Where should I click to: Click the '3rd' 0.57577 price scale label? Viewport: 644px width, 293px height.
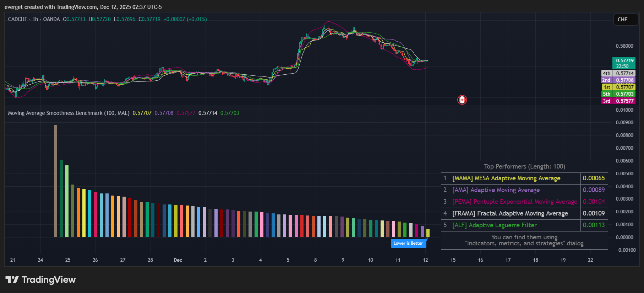click(618, 101)
